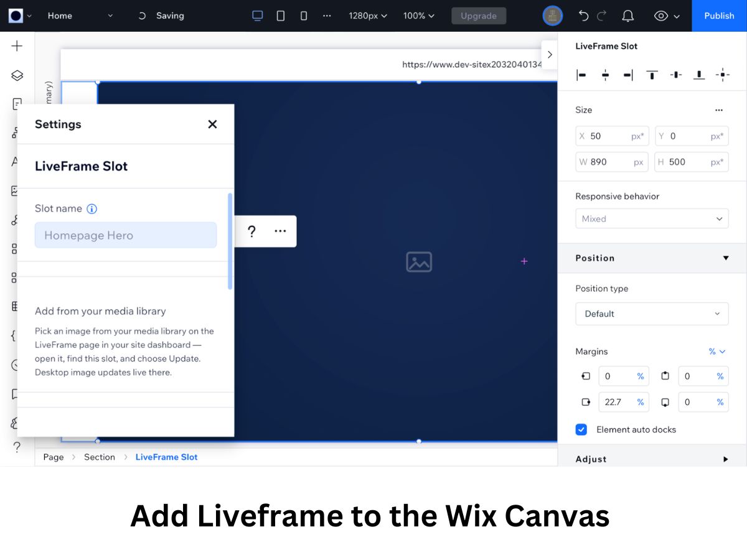Screen dimensions: 747x560
Task: Preview the site with the eye icon
Action: tap(661, 16)
